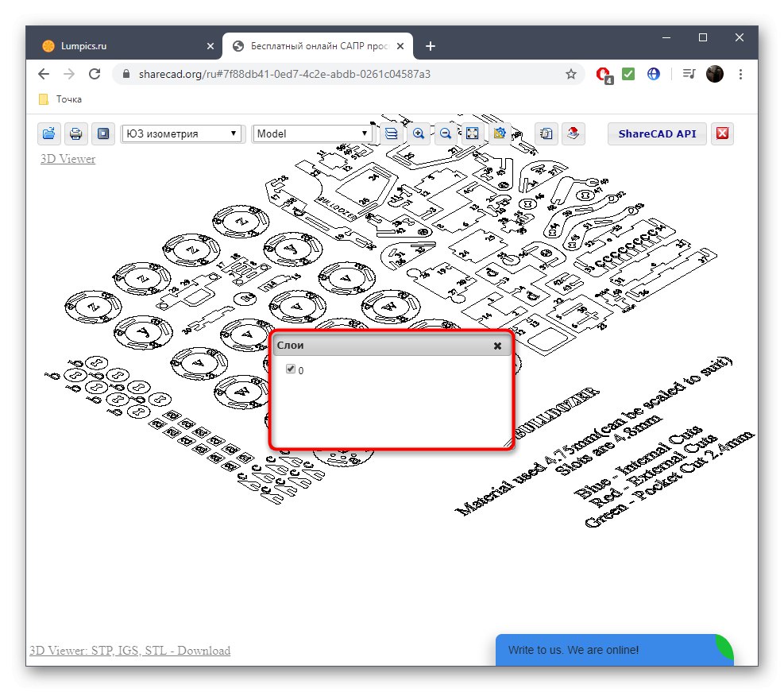Uncheck layer 0 checkbox

click(x=291, y=369)
